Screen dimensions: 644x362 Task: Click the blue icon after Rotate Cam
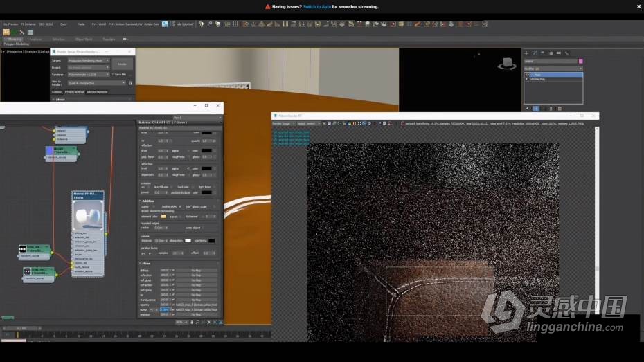165,24
